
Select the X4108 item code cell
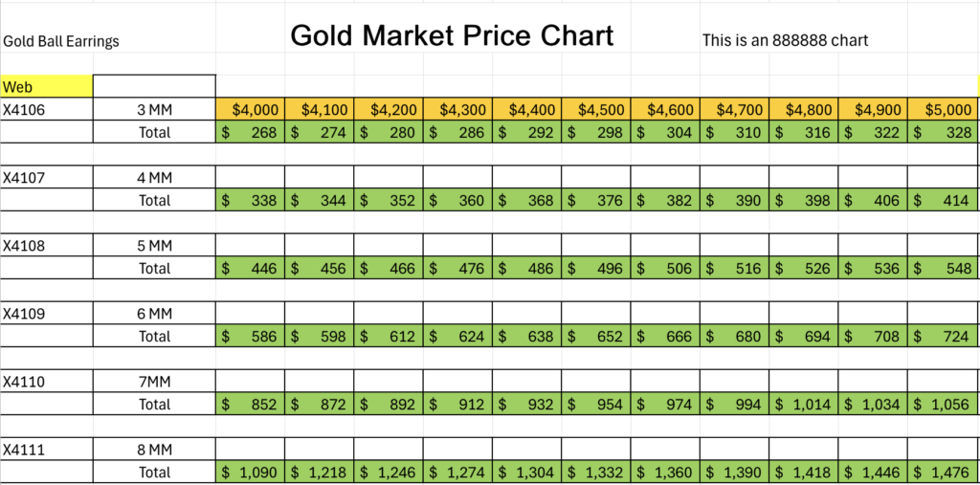[47, 246]
